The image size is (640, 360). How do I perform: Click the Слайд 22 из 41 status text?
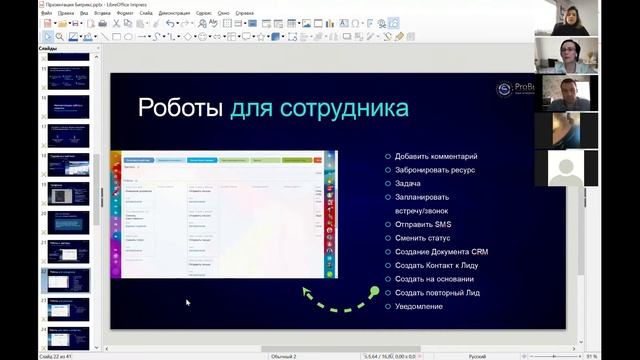coord(55,356)
